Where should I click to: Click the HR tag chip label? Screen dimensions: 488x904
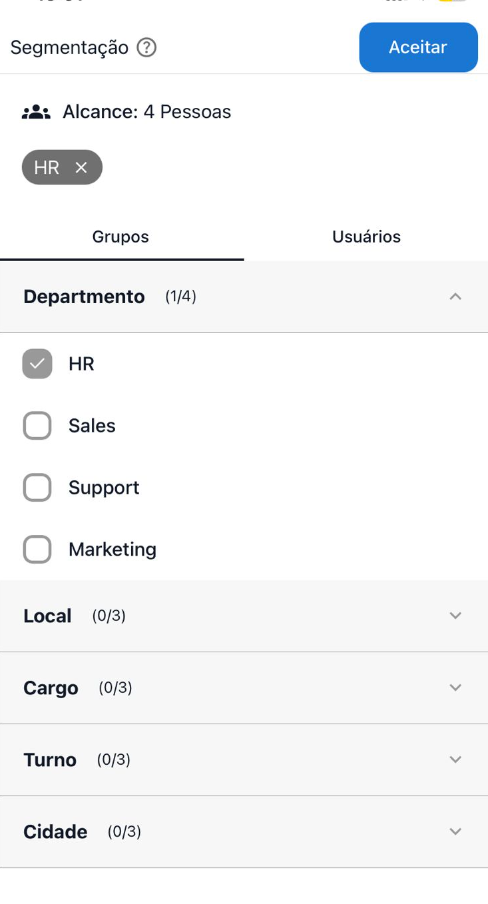pos(47,168)
